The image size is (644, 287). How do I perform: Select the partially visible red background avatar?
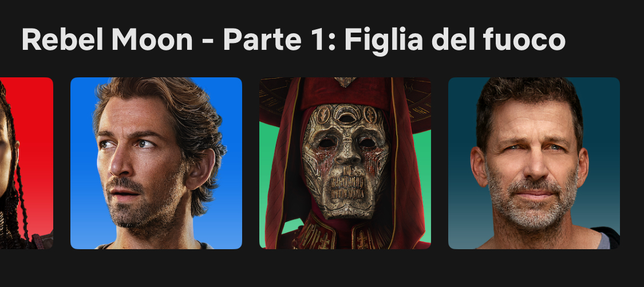click(x=26, y=163)
